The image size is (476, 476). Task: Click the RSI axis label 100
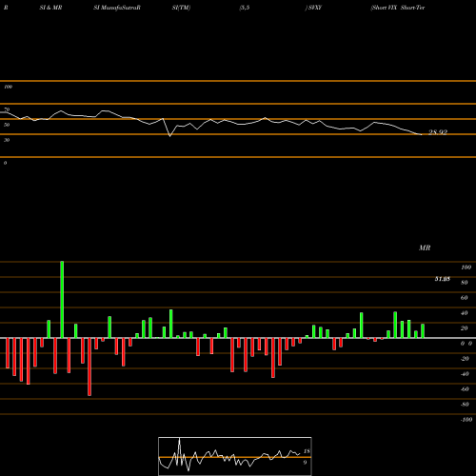point(9,87)
